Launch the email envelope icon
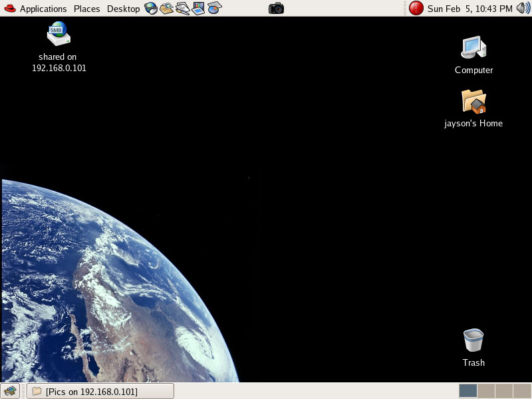 (x=166, y=8)
